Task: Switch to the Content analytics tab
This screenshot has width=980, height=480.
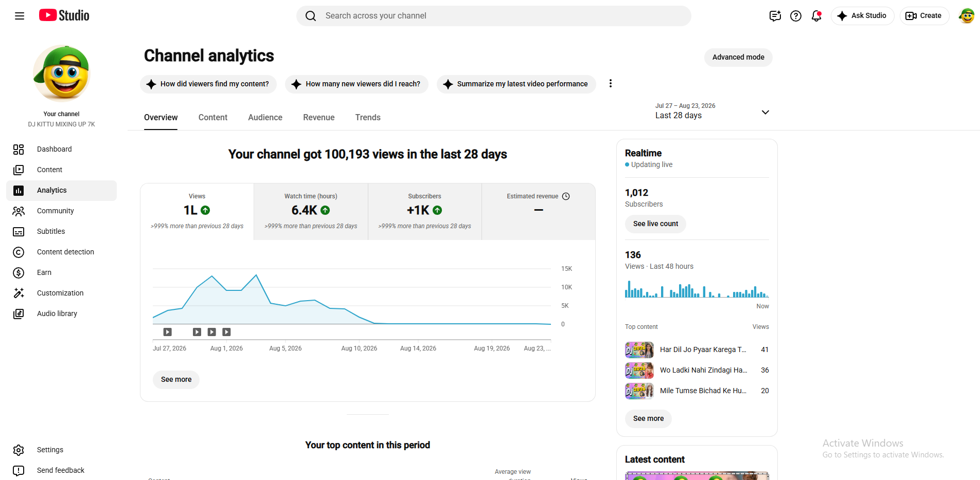Action: [x=213, y=117]
